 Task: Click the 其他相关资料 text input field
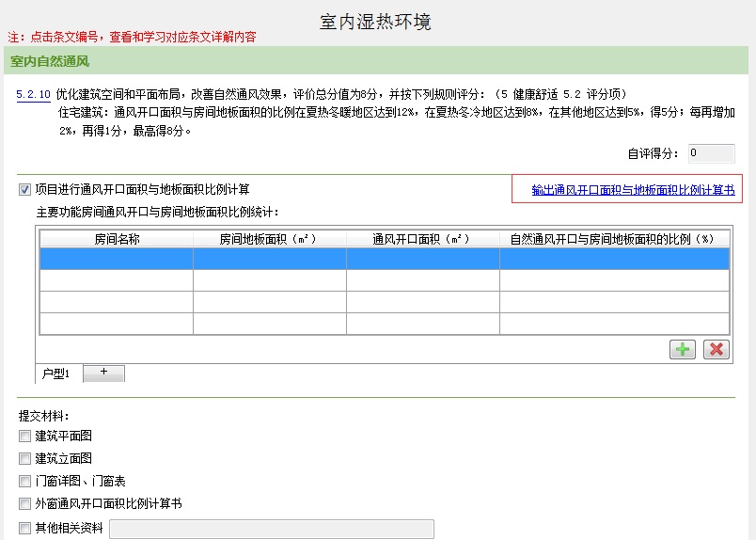pyautogui.click(x=272, y=529)
